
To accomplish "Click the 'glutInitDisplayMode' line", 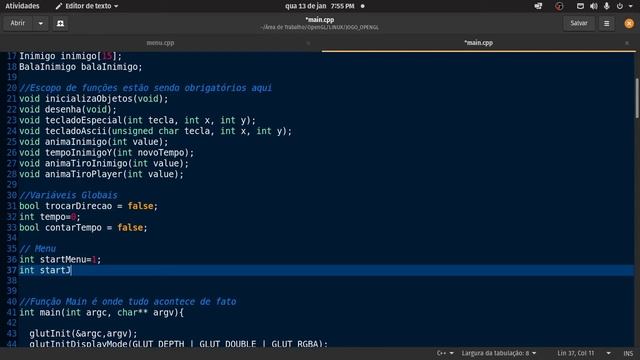I will tap(178, 344).
